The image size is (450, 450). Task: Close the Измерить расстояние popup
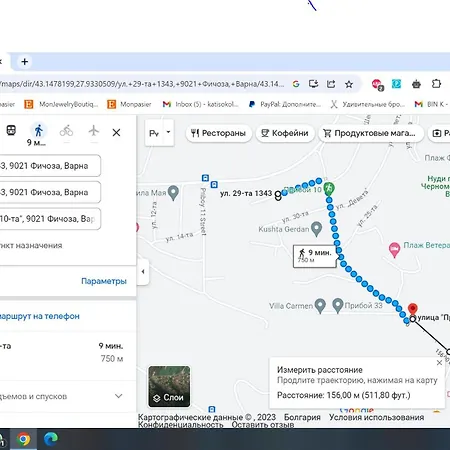point(439,363)
